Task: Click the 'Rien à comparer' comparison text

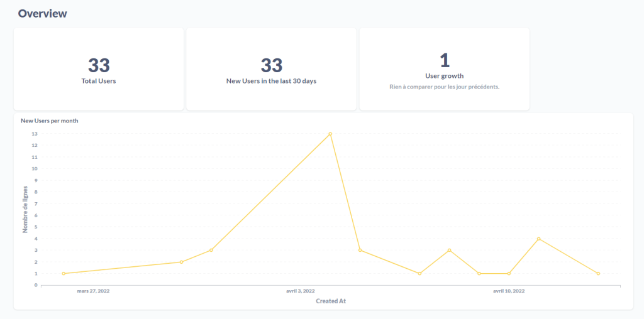Action: point(444,87)
